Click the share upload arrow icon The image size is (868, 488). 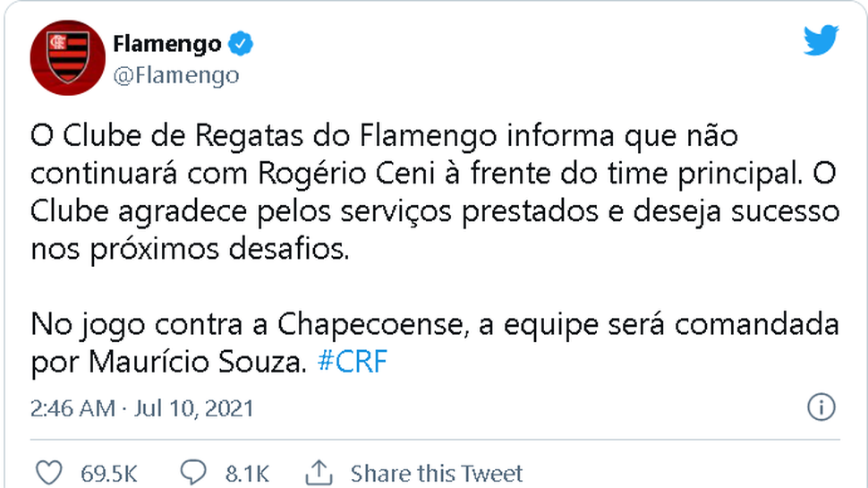[x=319, y=473]
